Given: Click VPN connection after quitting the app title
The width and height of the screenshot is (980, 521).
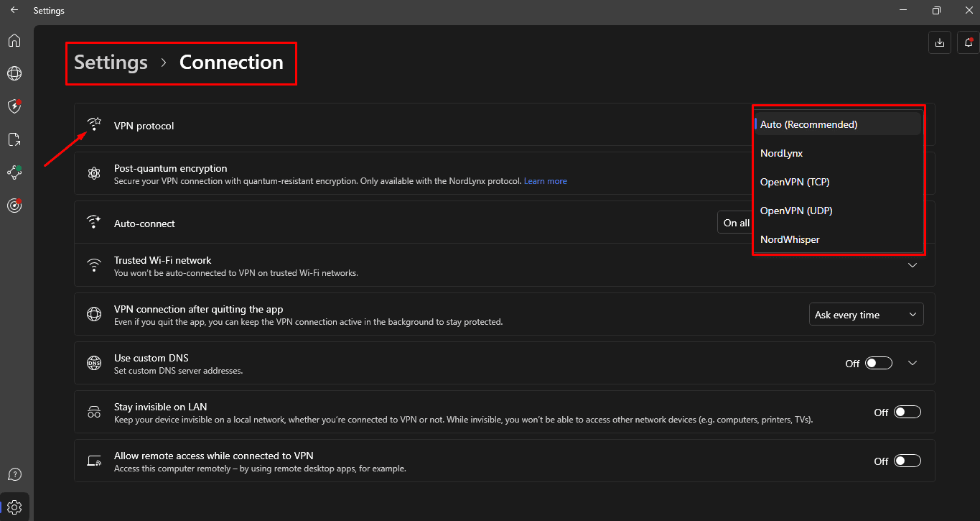Looking at the screenshot, I should point(199,309).
